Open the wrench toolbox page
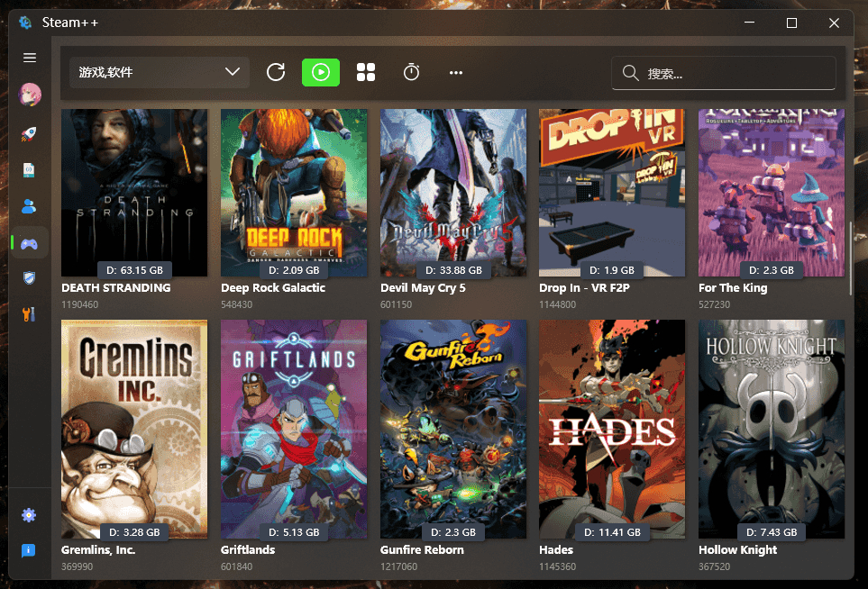 point(29,314)
